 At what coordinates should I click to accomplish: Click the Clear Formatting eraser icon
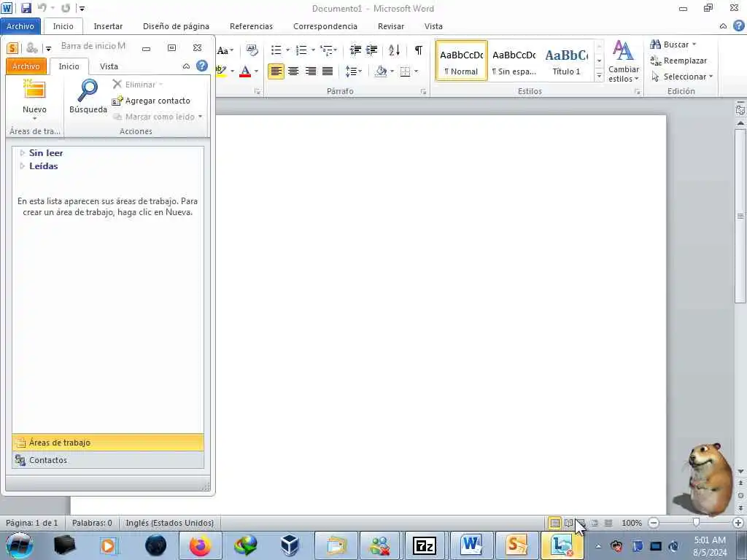pos(252,50)
